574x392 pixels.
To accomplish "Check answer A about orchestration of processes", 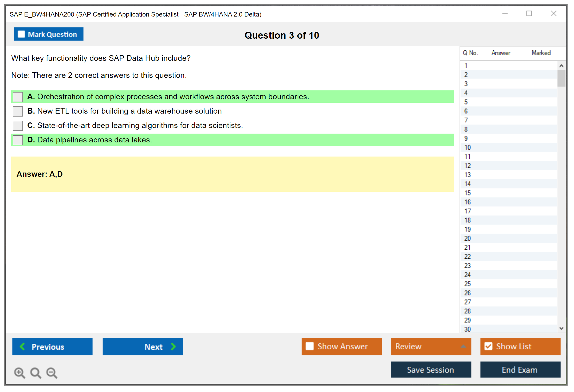I will click(x=18, y=97).
